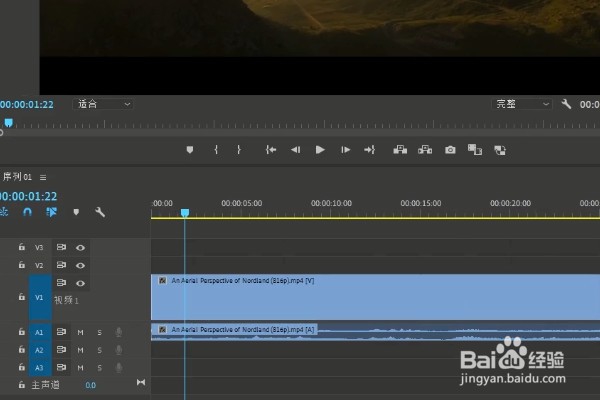The image size is (600, 400).
Task: Step forward one frame
Action: coord(345,150)
